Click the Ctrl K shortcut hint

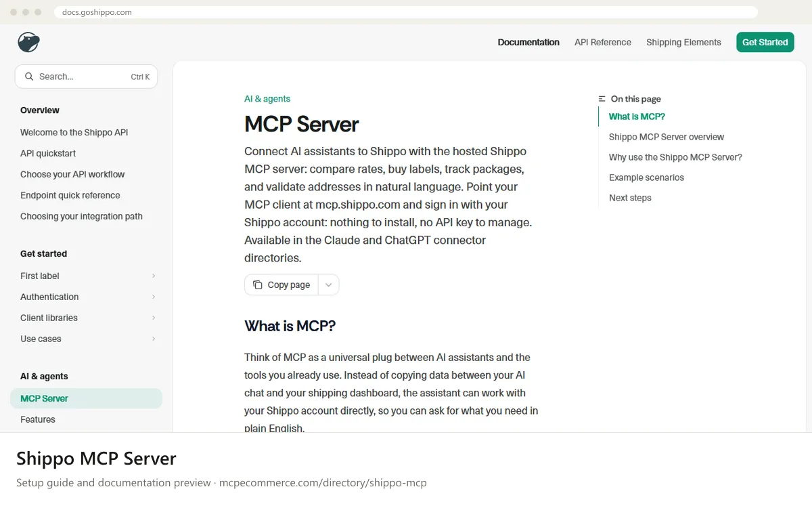click(x=140, y=77)
